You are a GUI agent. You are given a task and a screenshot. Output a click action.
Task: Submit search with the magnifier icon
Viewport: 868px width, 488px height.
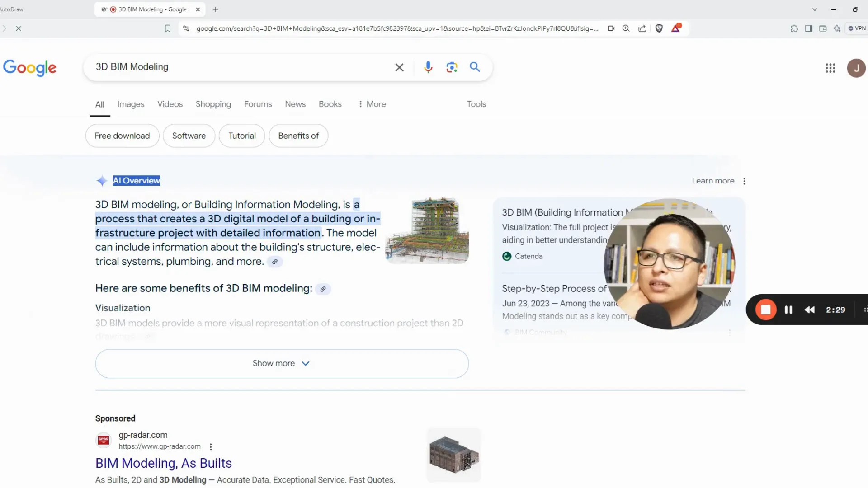[x=475, y=67]
